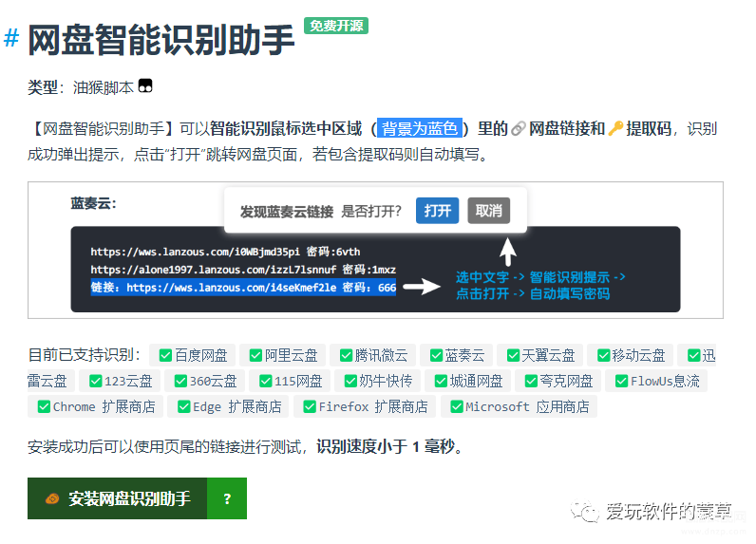Click the question mark beside the install button

(227, 498)
